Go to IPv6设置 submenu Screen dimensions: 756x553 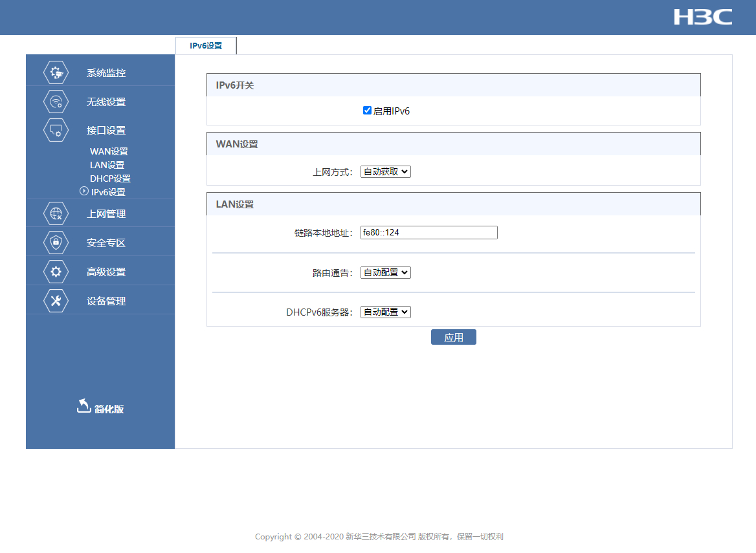109,191
